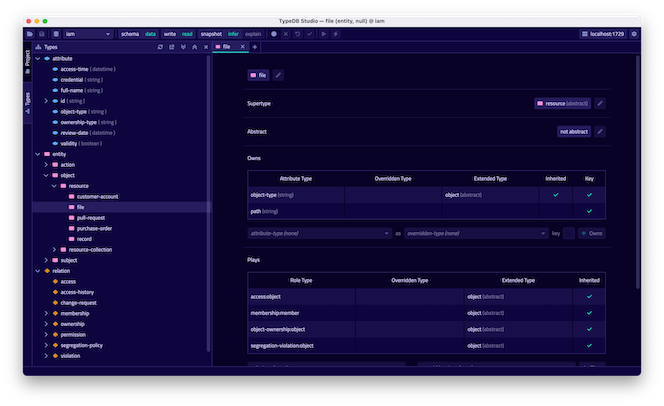The image size is (664, 406).
Task: Toggle the snapshot option
Action: (211, 34)
